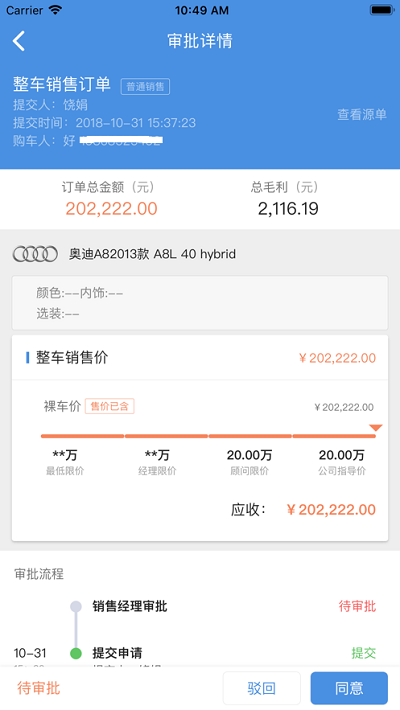The image size is (400, 710).
Task: Tap the 提交申请 workflow step
Action: pyautogui.click(x=117, y=653)
